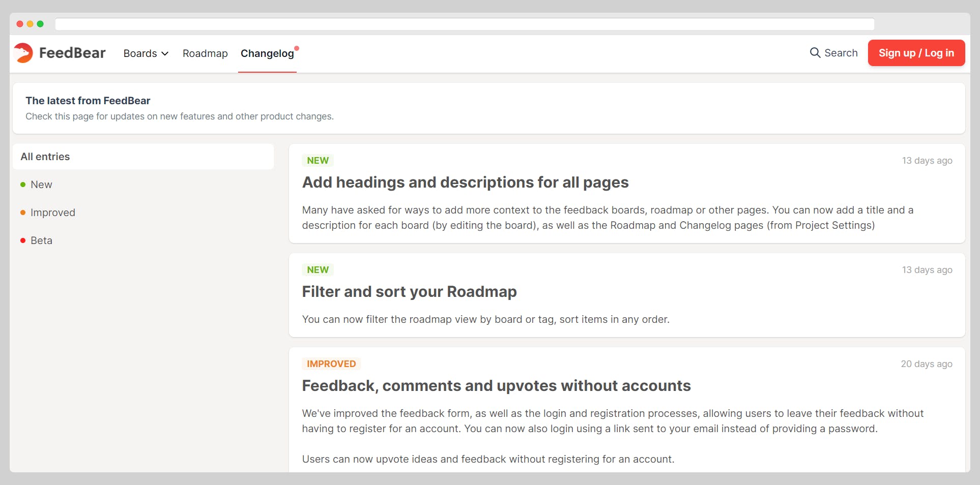Click the Sign up / Log in button
The image size is (980, 485).
(x=916, y=53)
